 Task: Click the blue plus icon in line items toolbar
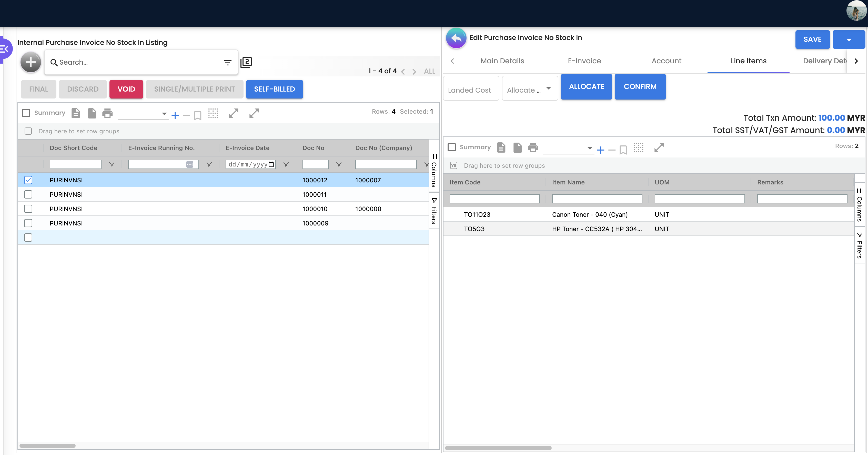[x=600, y=150]
